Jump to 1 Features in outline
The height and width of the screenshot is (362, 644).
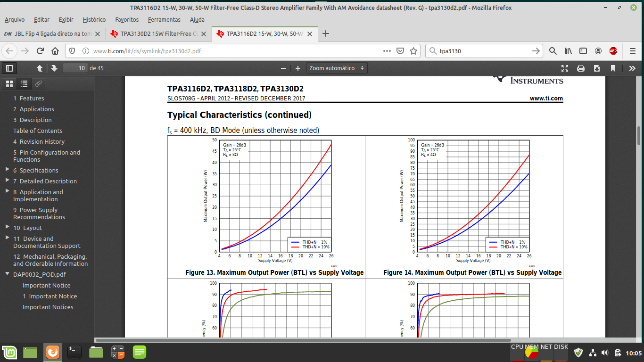pos(29,98)
